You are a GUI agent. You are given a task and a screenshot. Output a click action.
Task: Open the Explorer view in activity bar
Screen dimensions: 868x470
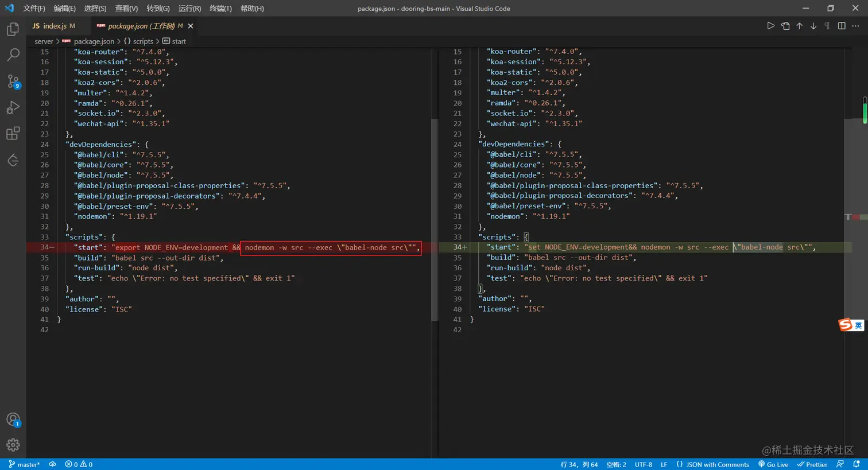tap(13, 29)
